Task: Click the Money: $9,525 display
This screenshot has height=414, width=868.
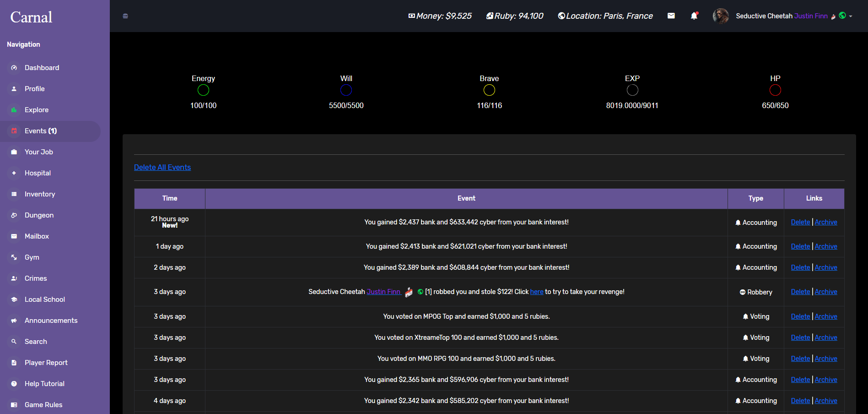Action: tap(440, 16)
